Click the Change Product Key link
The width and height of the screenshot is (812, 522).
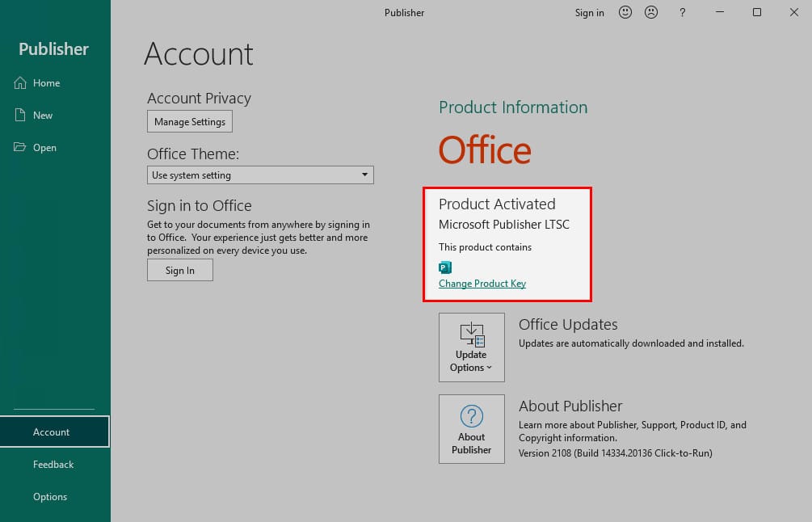click(x=482, y=284)
